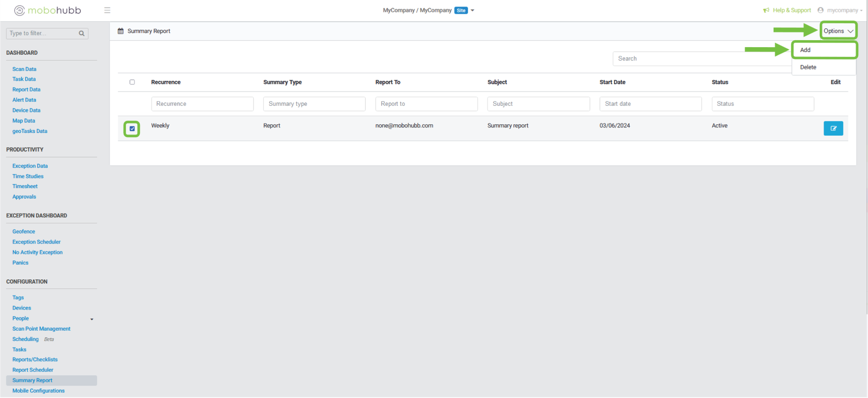
Task: Select Add from Options menu
Action: click(x=806, y=50)
